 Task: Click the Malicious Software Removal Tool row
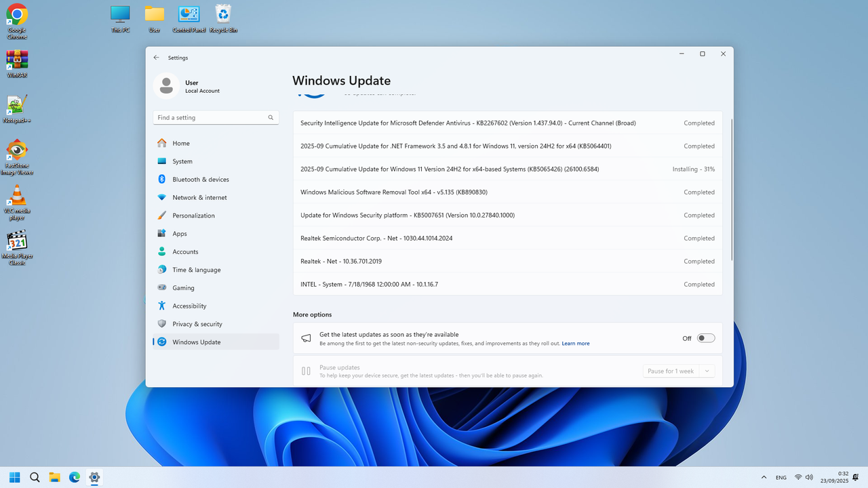(x=508, y=192)
